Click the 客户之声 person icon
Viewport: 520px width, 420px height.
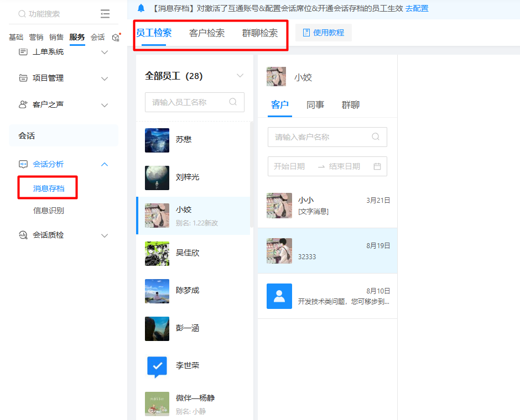(x=23, y=104)
